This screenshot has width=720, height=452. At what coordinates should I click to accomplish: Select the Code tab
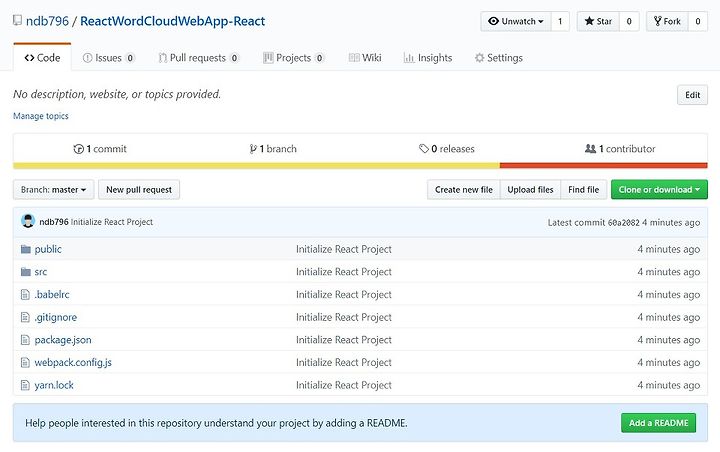(42, 58)
